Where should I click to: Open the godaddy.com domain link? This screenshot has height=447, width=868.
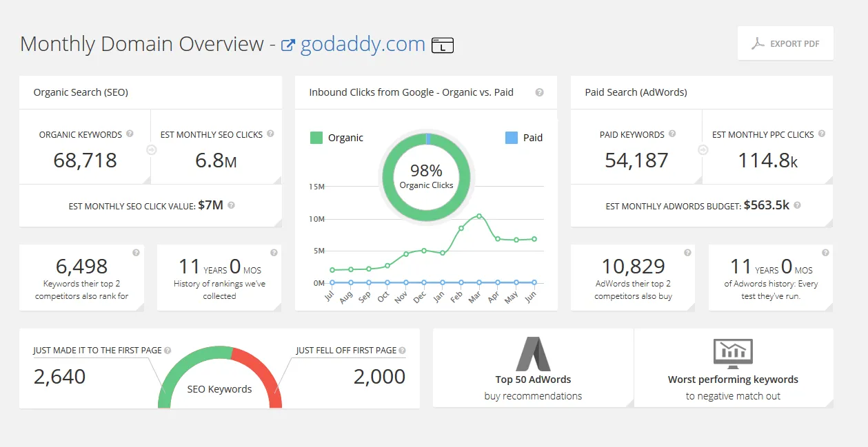coord(363,44)
